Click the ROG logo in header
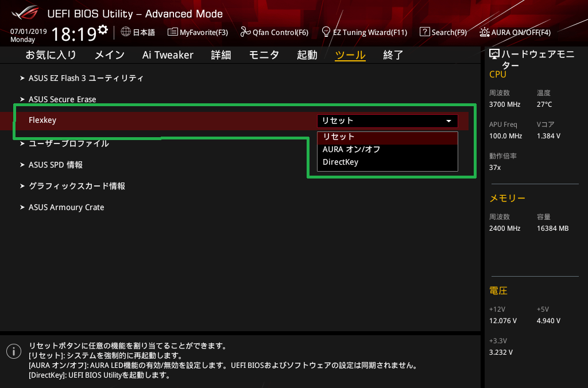This screenshot has width=588, height=388. coord(25,13)
